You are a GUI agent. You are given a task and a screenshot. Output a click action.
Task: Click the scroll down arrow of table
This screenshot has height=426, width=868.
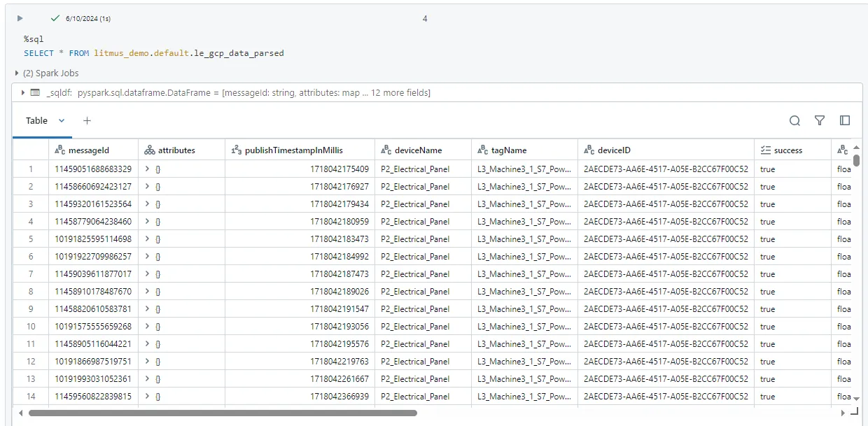[856, 399]
